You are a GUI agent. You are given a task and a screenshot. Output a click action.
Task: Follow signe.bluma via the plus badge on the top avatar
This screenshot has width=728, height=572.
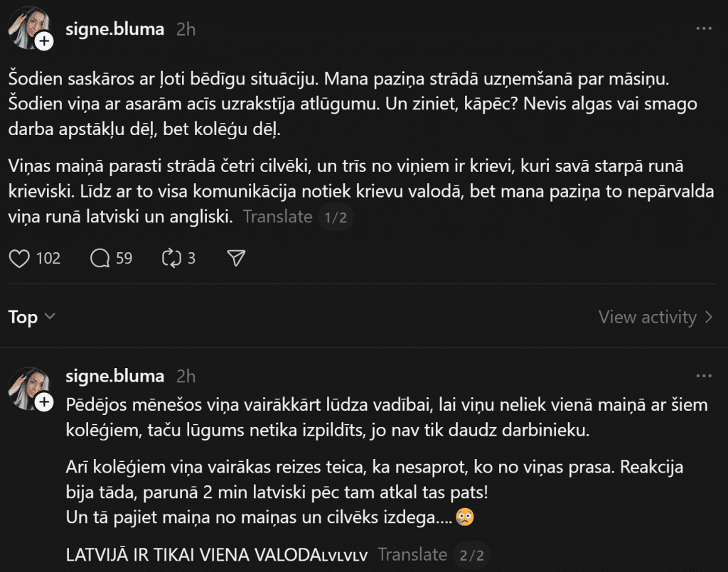[x=44, y=42]
